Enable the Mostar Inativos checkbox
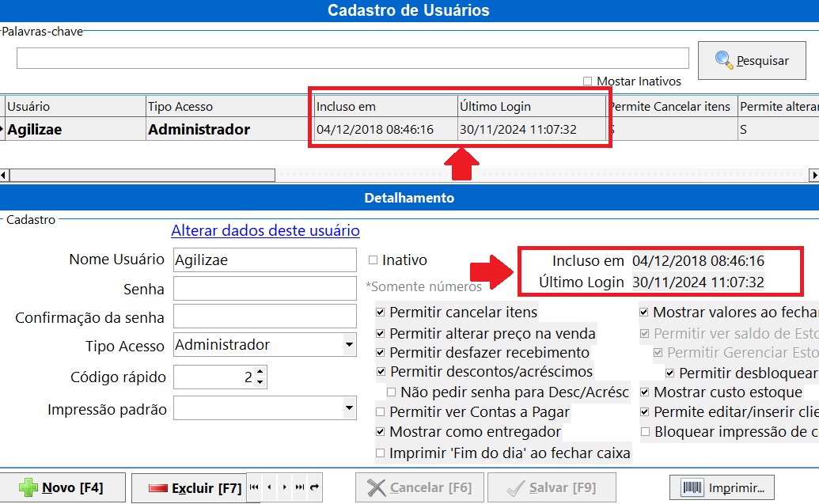The height and width of the screenshot is (504, 819). 588,81
